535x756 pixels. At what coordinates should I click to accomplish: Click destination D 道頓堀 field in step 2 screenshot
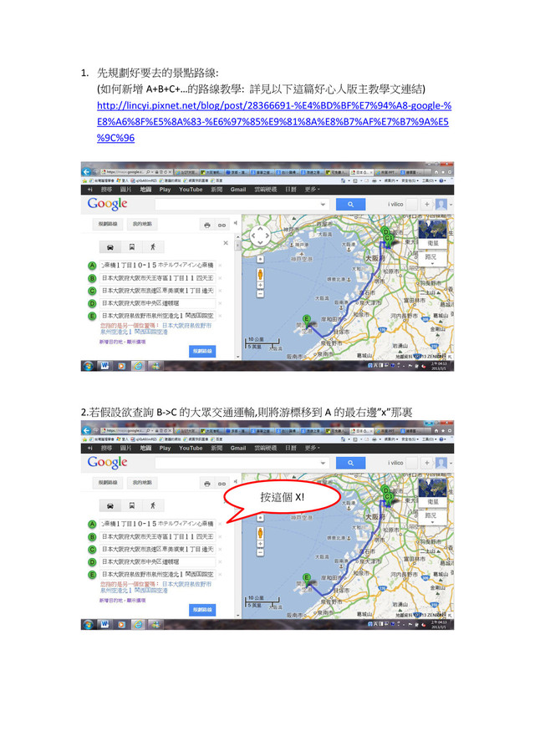point(157,561)
